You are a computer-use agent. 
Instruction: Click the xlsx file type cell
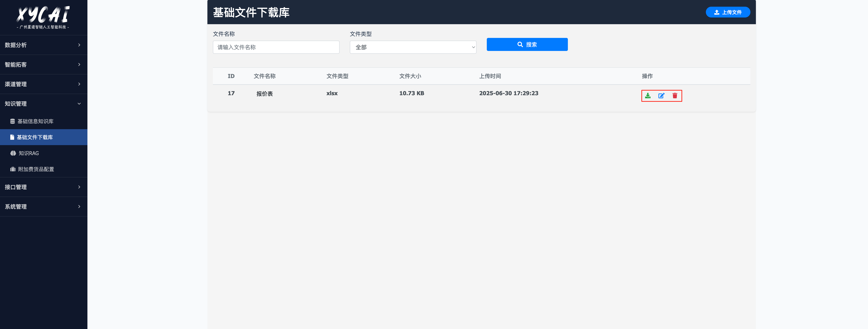click(332, 93)
